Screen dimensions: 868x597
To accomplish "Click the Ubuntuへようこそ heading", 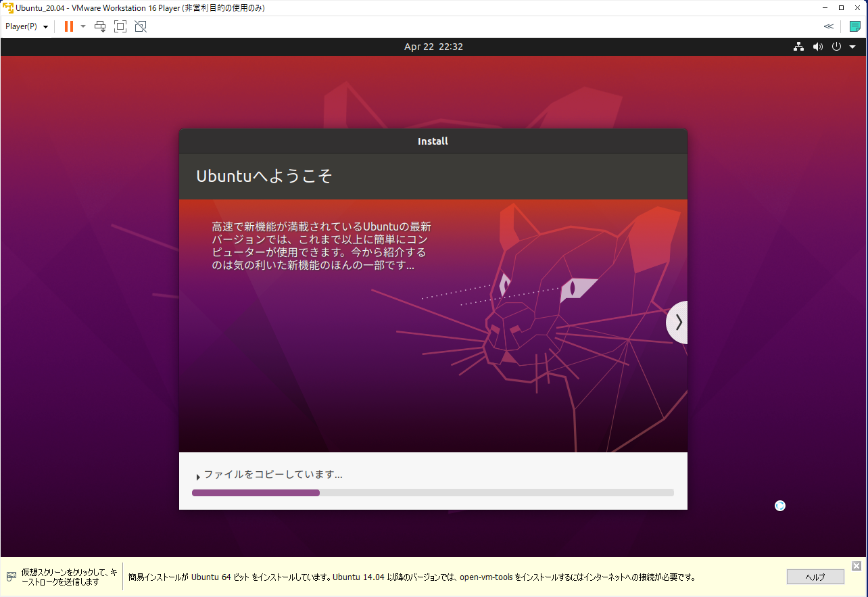I will point(264,176).
